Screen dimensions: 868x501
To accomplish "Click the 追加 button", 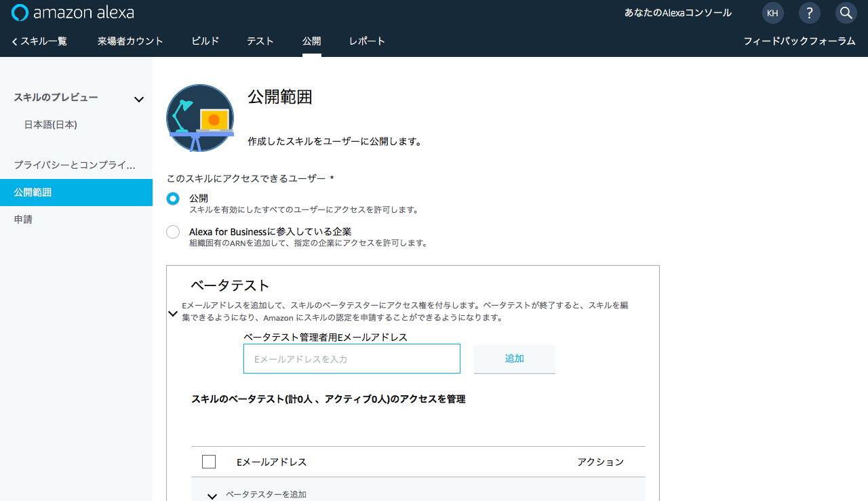I will coord(515,359).
